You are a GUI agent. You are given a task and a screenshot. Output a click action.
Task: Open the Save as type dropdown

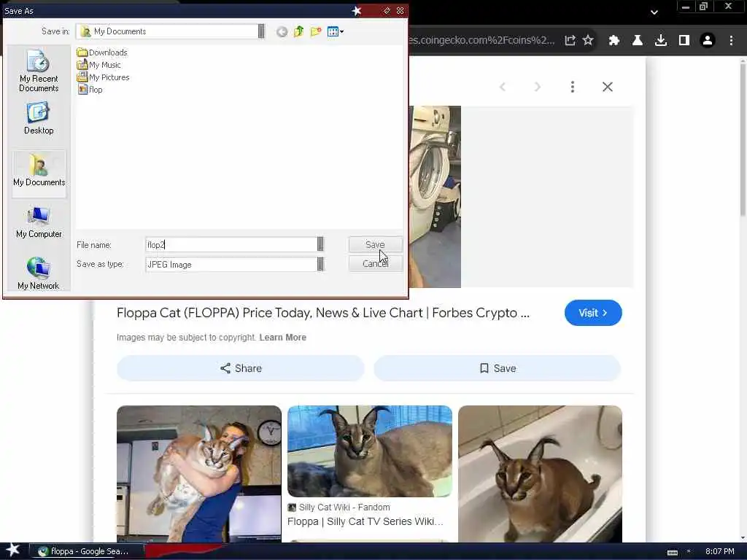coord(320,264)
